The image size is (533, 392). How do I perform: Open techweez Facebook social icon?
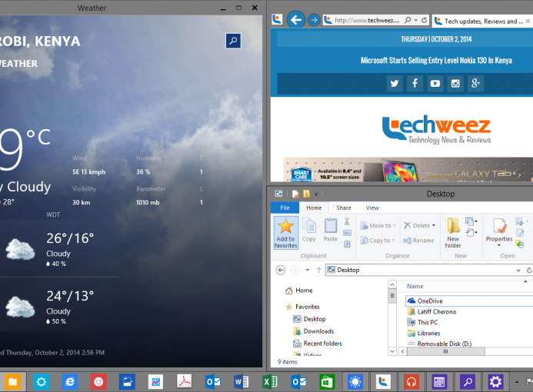click(415, 83)
